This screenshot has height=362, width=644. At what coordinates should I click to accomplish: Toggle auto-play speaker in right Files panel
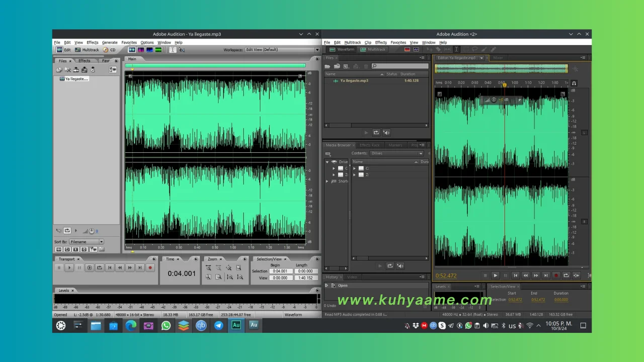click(x=386, y=133)
